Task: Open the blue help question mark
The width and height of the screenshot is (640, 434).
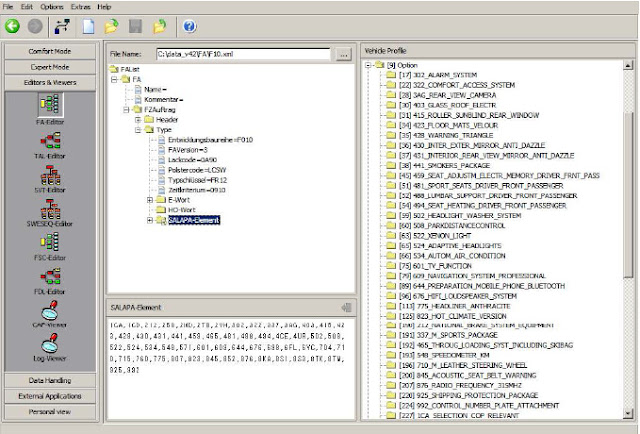Action: click(189, 26)
